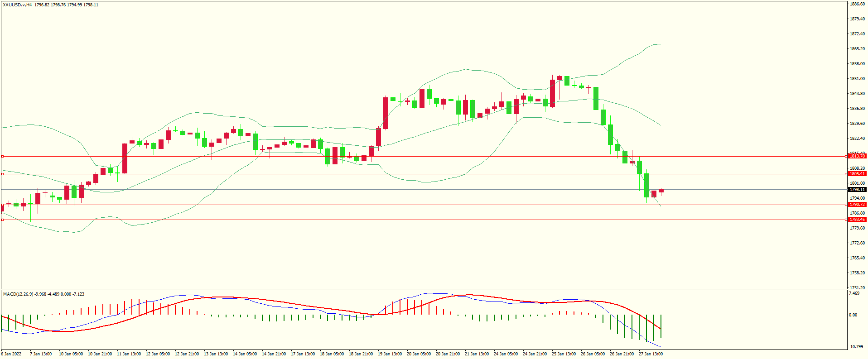The height and width of the screenshot is (359, 868).
Task: Click the 1872.40 price axis label
Action: [858, 34]
